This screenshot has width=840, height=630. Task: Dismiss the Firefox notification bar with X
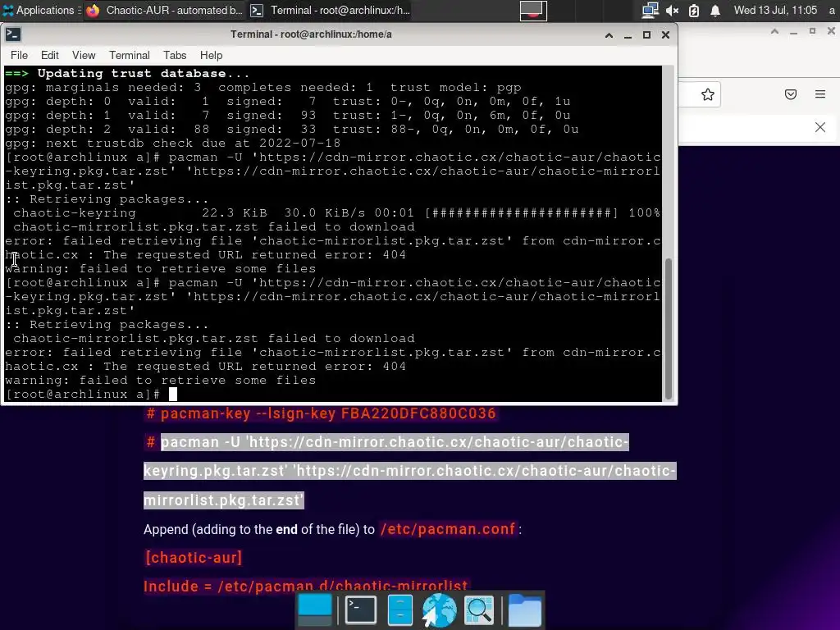tap(820, 127)
